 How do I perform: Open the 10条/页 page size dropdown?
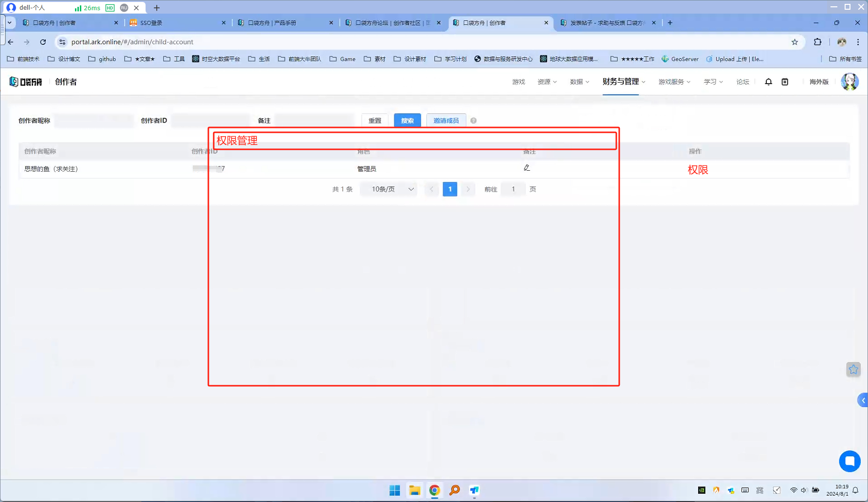[x=389, y=189]
